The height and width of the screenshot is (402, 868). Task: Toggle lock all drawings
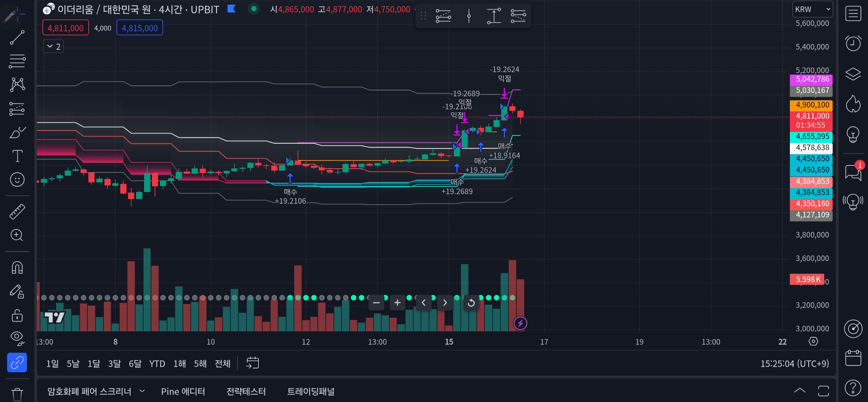[17, 316]
